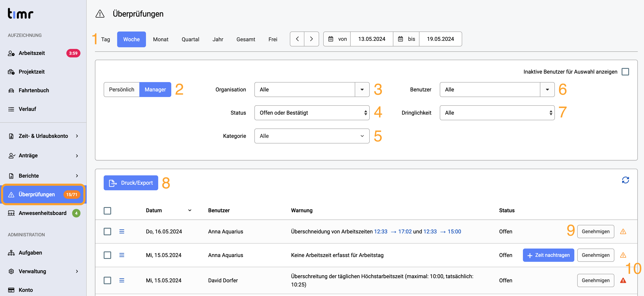
Task: Click the bis date field 19.05.2024
Action: pyautogui.click(x=441, y=39)
